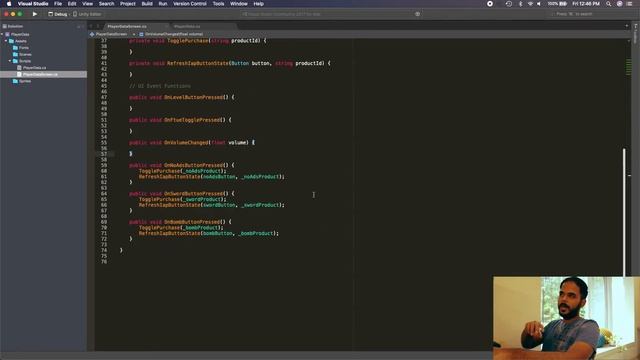Click the RefreshIapButtonState method declaration
The image size is (640, 360).
click(198, 63)
